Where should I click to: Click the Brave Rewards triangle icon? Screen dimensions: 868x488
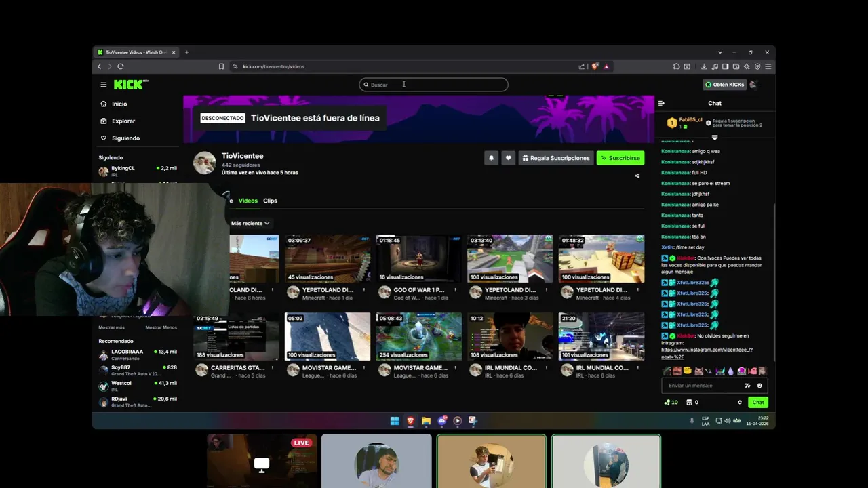tap(606, 66)
